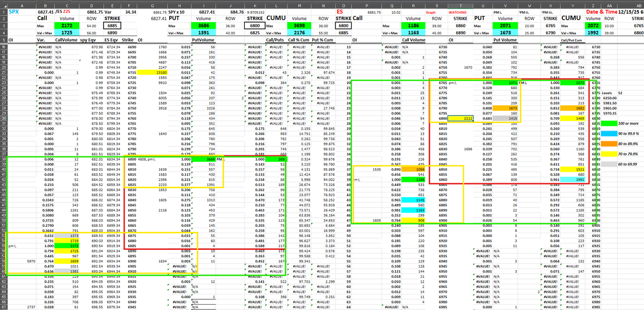644x310 pixels.
Task: Select ES Call 'Val < Max' cell '1163'
Action: click(x=412, y=33)
